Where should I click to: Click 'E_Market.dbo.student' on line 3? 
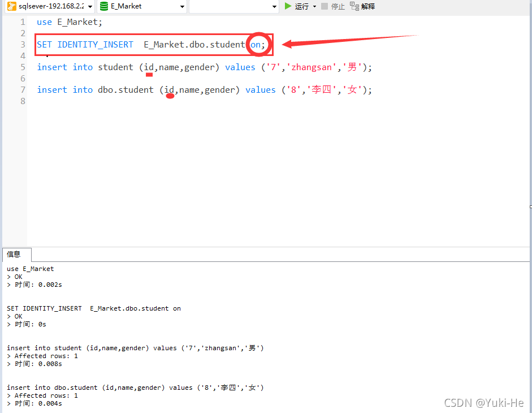coord(194,45)
